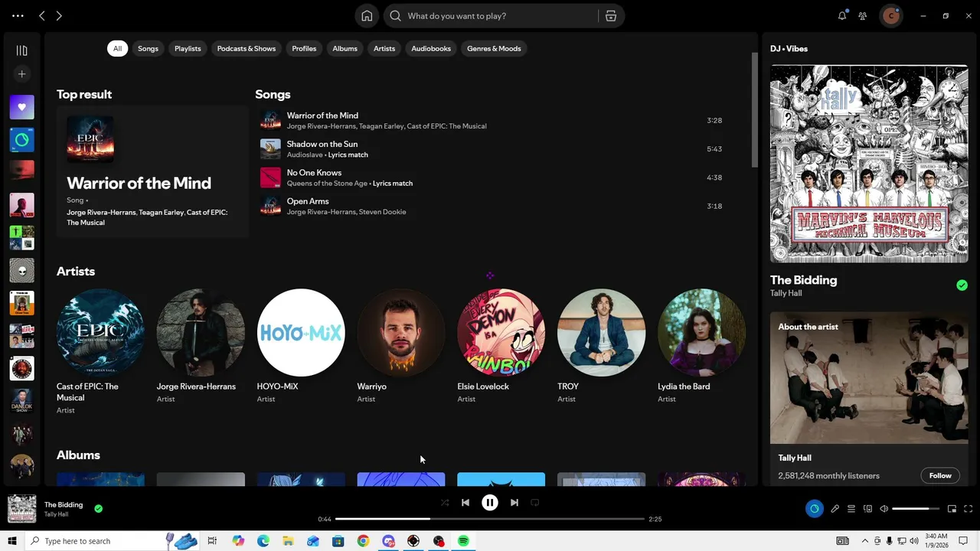Screen dimensions: 980x551
Task: Toggle the DJ button in player bar
Action: (815, 509)
